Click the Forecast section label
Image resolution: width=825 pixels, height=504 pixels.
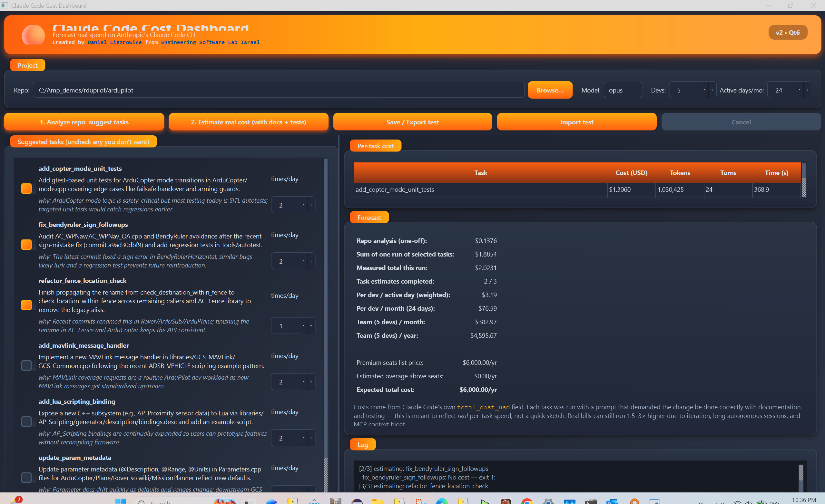coord(369,218)
